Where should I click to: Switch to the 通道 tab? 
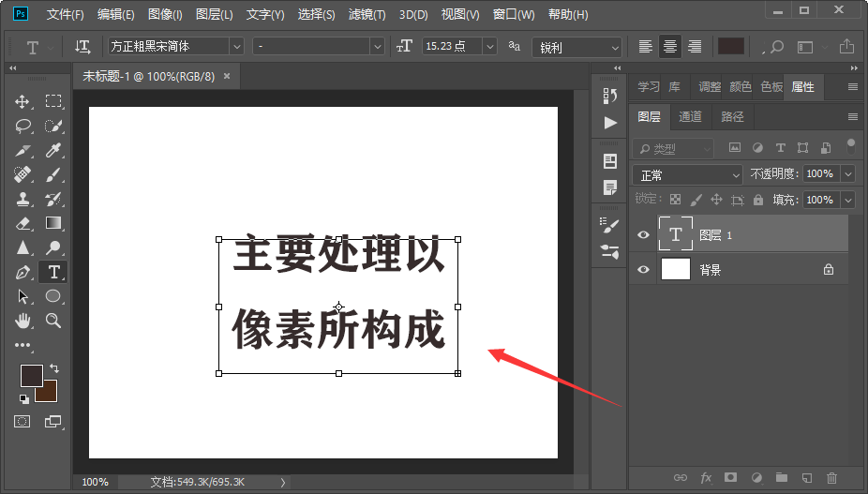coord(690,116)
